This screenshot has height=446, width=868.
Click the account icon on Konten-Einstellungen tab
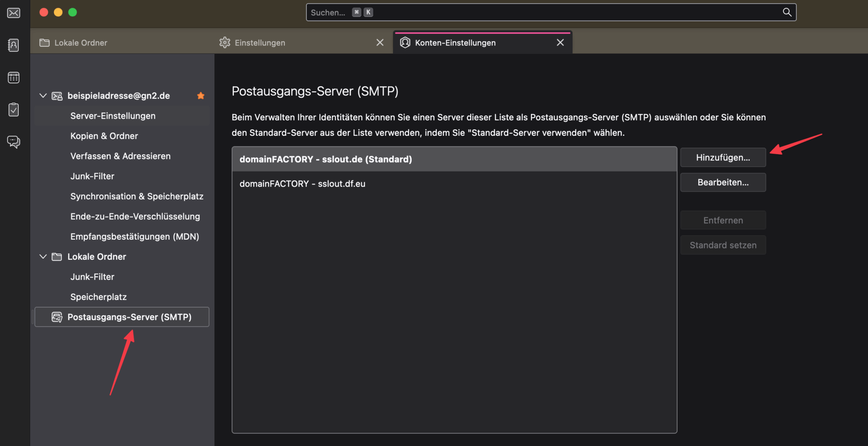point(405,43)
